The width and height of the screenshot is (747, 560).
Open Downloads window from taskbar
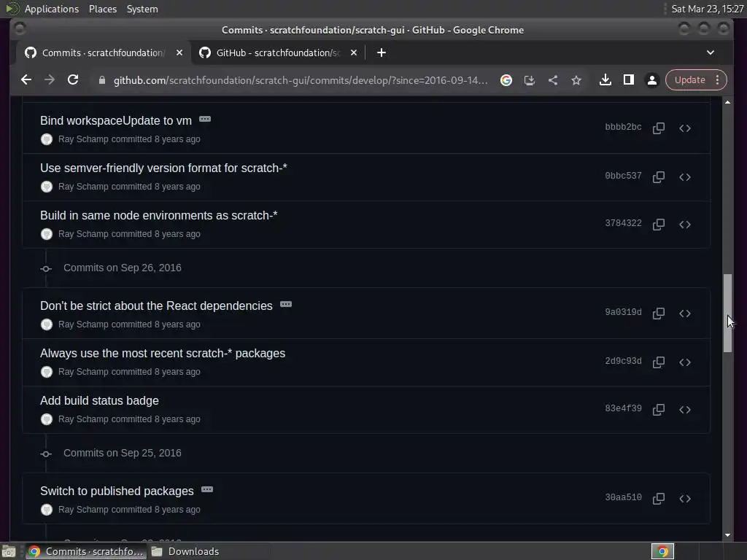(x=185, y=551)
